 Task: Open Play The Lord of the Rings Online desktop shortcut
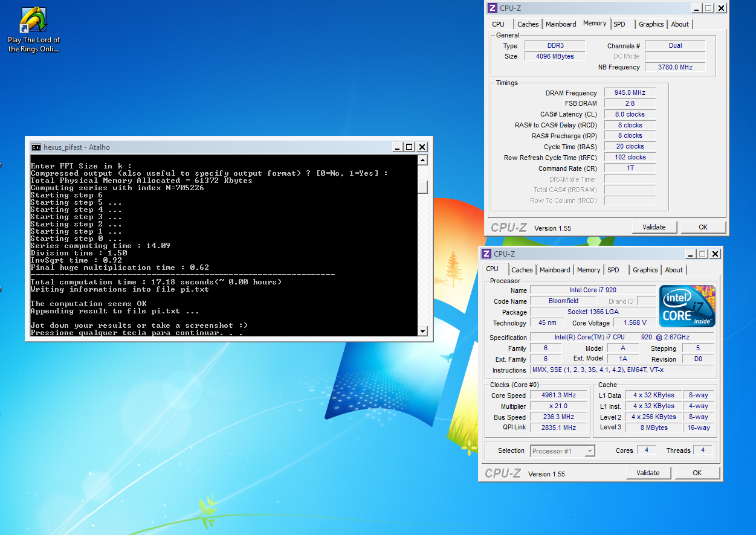(34, 30)
